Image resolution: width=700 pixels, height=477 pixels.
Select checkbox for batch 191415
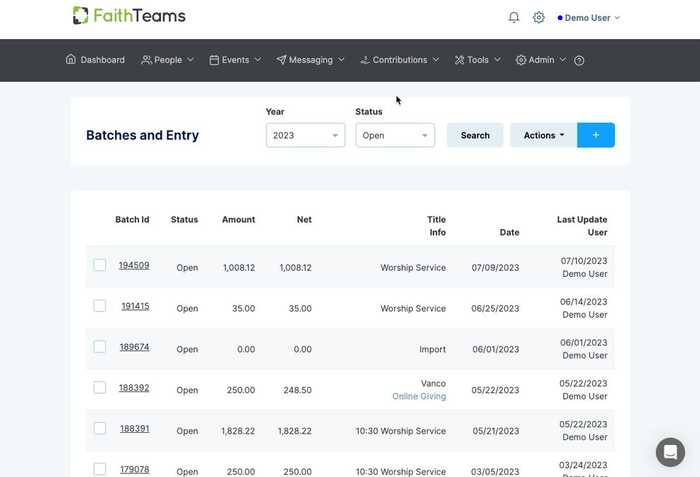[x=100, y=306]
